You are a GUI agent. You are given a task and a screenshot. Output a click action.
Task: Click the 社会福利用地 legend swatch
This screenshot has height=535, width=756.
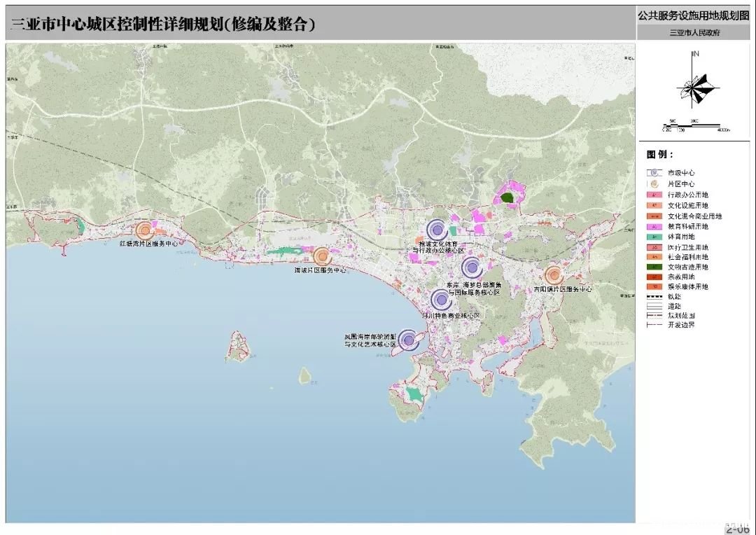[654, 257]
